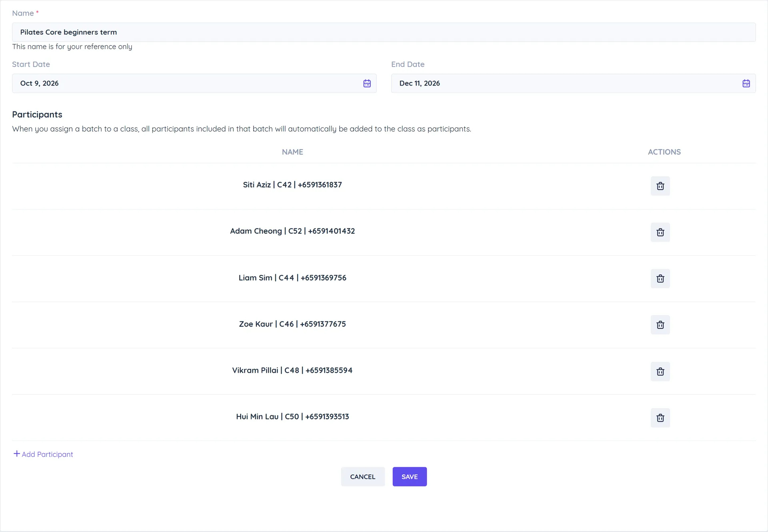Select text Zoe Kaur | C46 | +6591377675
The width and height of the screenshot is (768, 532).
pyautogui.click(x=292, y=324)
